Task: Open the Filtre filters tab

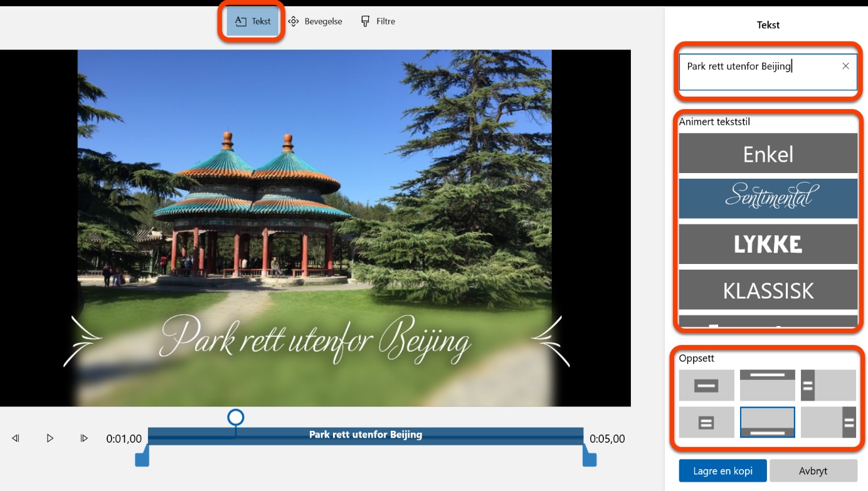Action: (378, 21)
